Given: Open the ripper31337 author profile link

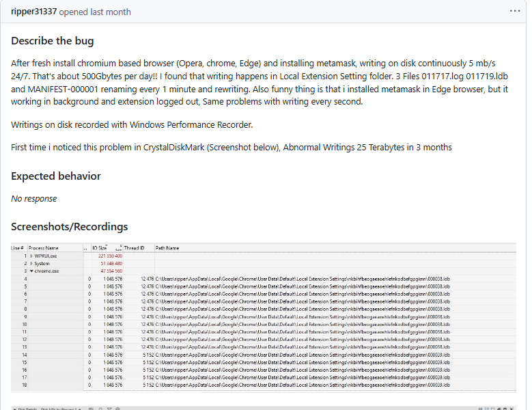Looking at the screenshot, I should pyautogui.click(x=33, y=12).
